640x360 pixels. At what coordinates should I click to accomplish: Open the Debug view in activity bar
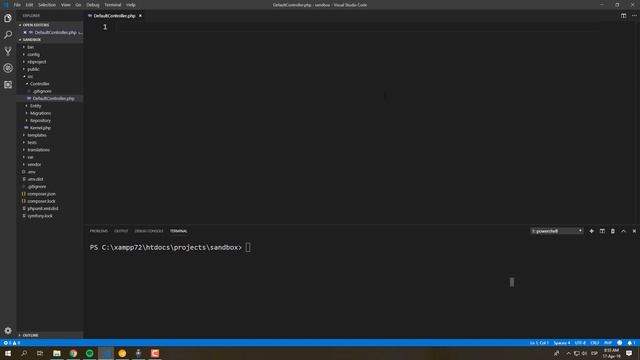coord(8,68)
